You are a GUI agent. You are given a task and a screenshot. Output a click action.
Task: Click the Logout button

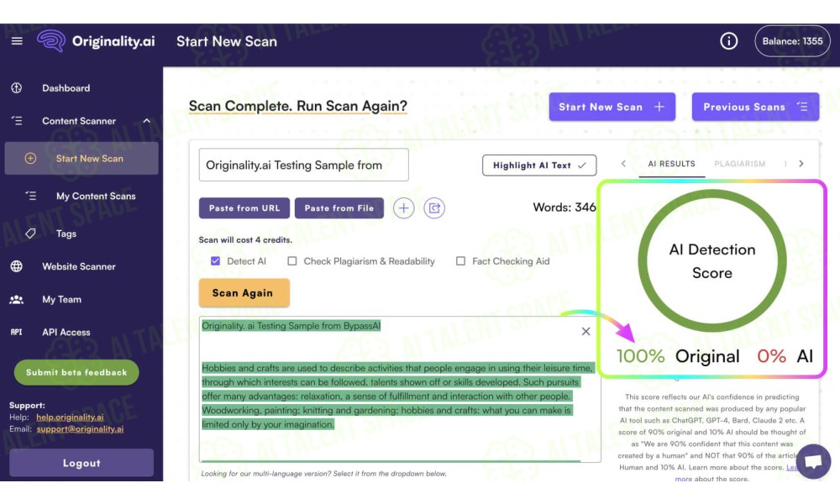tap(81, 463)
